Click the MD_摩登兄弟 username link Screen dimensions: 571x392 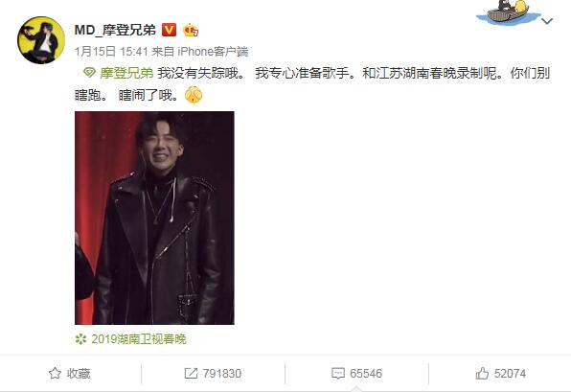115,30
